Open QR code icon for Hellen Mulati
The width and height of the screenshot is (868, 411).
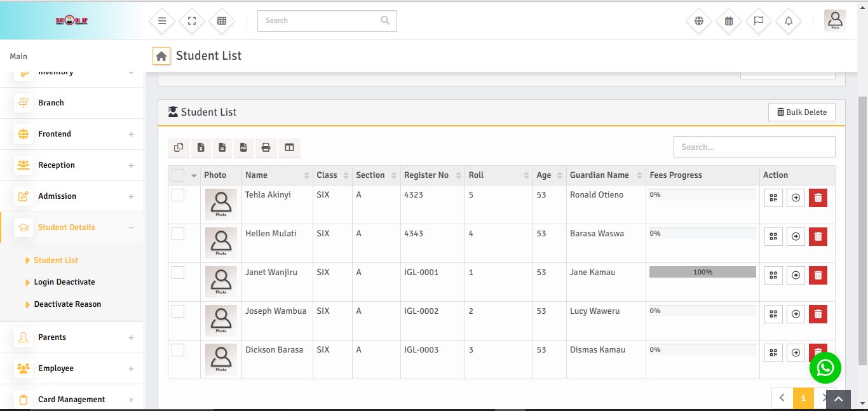tap(773, 237)
